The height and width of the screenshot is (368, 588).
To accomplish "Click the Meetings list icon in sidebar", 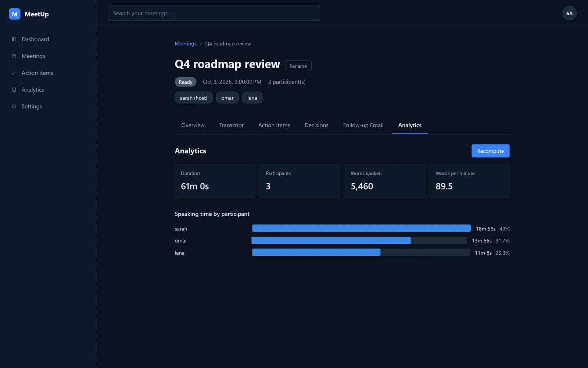I will coord(14,56).
